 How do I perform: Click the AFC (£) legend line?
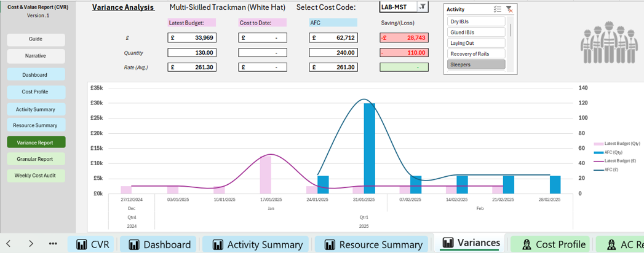(x=598, y=170)
